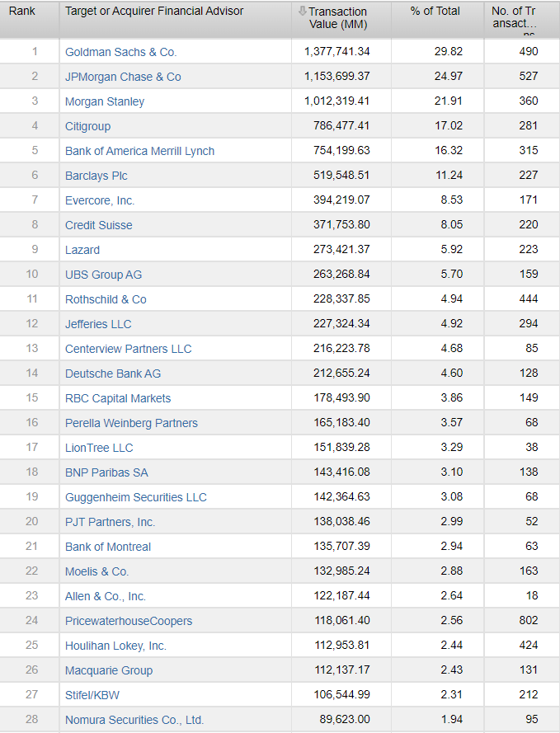
Task: Open the Goldman Sachs & Co. link
Action: (x=120, y=52)
